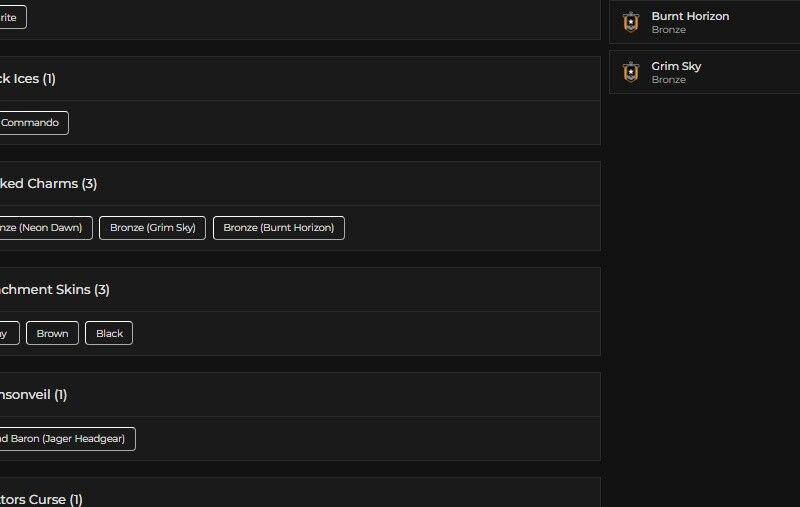This screenshot has height=507, width=800.
Task: Collapse the Charms (3) section header
Action: (x=48, y=184)
